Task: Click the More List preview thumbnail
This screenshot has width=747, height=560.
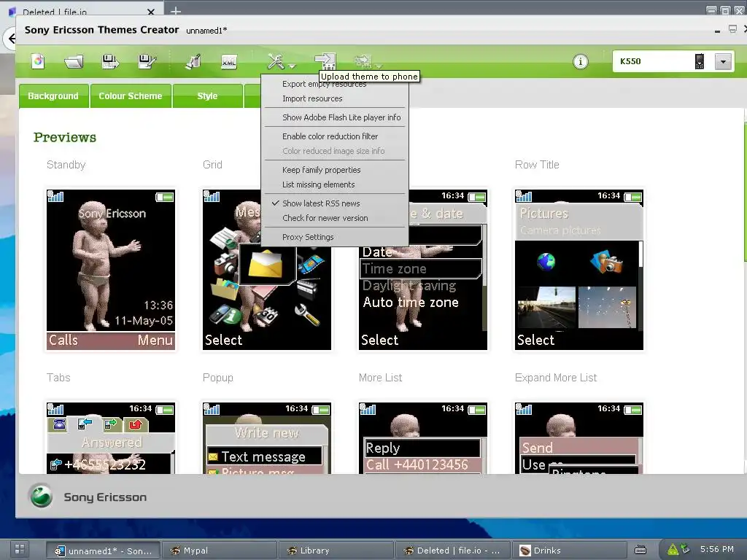Action: click(x=423, y=437)
